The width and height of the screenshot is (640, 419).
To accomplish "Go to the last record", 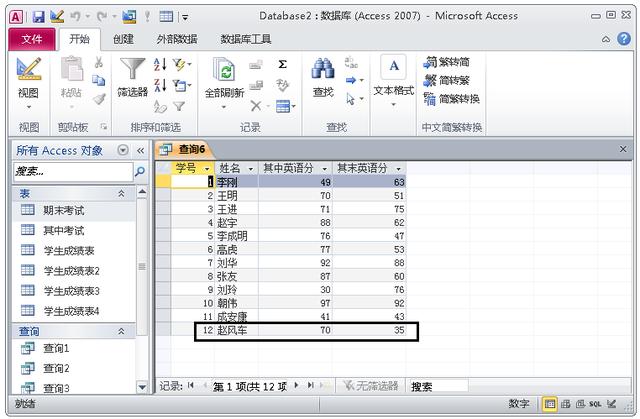I will click(x=311, y=385).
